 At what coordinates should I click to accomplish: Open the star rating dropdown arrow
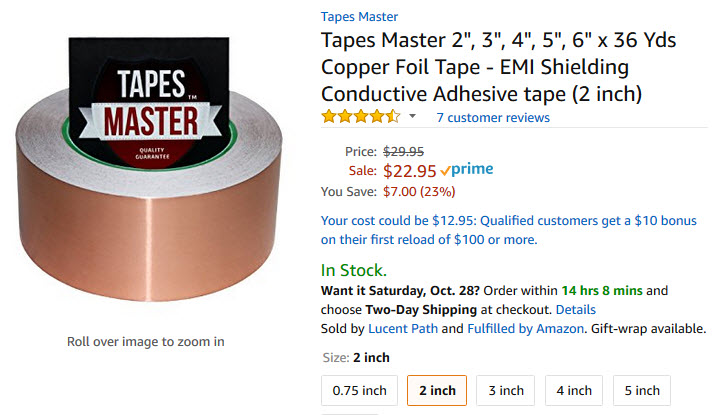[x=412, y=116]
